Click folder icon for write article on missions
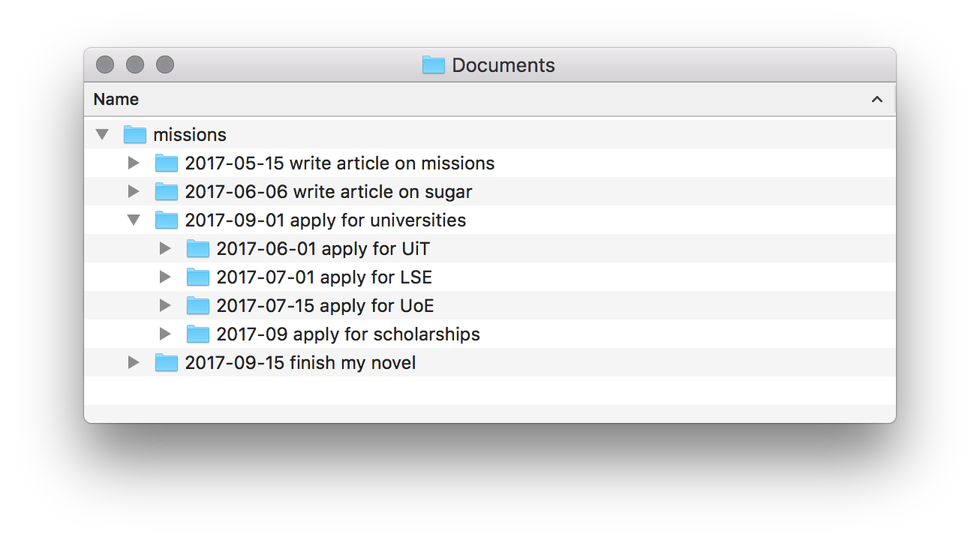 167,163
